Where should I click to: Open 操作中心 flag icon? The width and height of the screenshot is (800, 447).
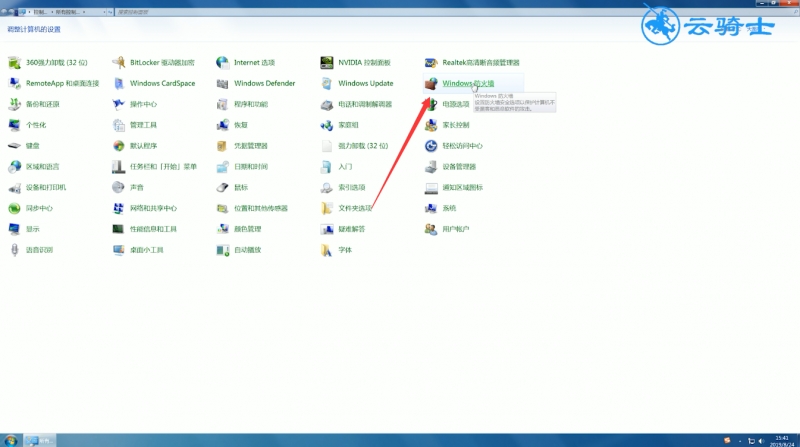118,104
